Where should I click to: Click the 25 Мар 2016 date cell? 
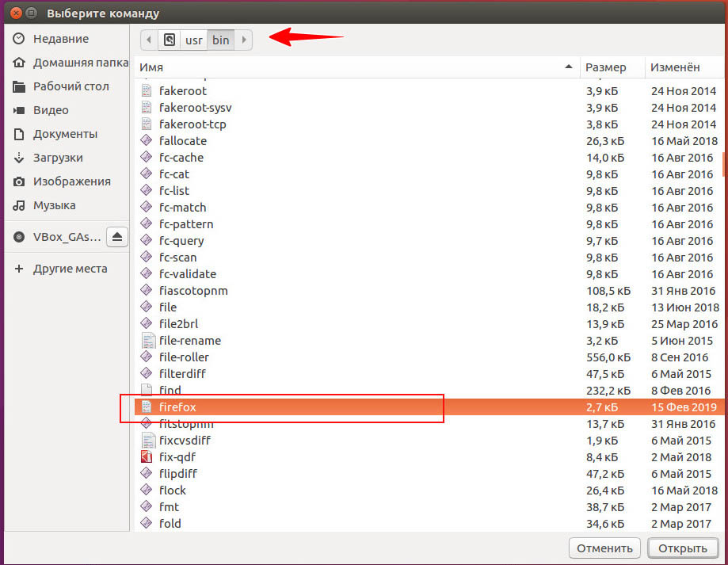(684, 324)
